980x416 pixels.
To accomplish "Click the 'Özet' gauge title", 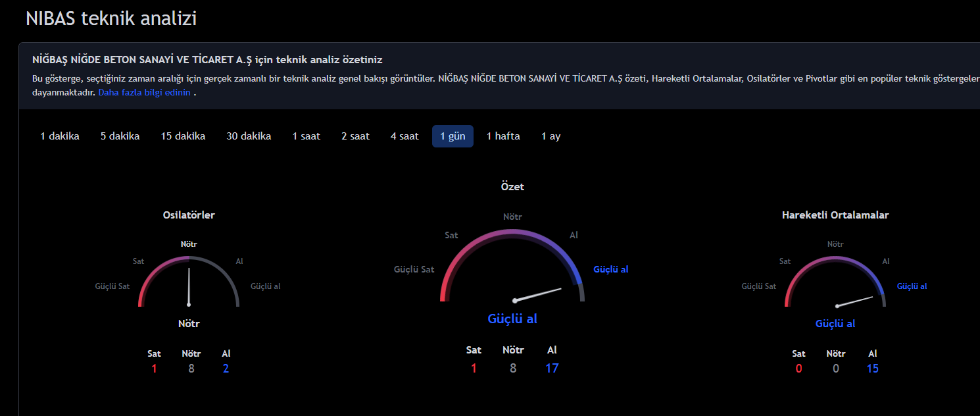I will [512, 187].
